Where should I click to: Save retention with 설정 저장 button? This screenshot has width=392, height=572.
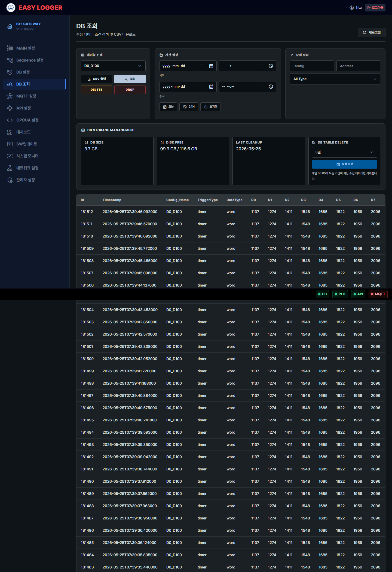point(344,164)
